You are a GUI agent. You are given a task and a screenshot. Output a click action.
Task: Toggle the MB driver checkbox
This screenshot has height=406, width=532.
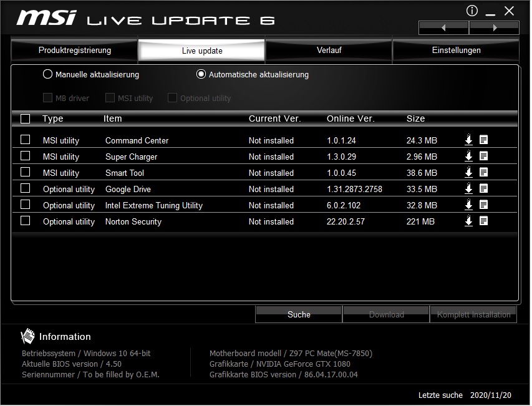(48, 99)
